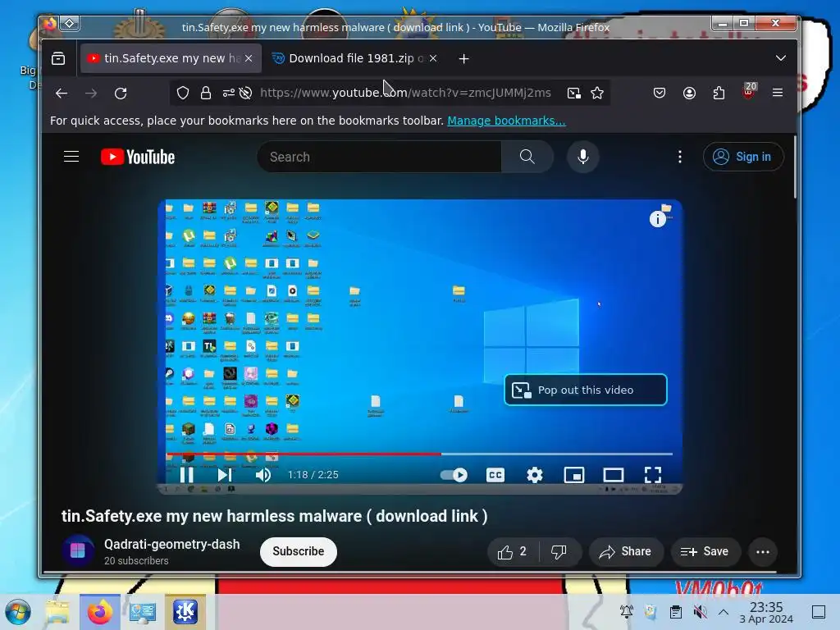The width and height of the screenshot is (840, 630).
Task: Click autoplay blocked icon in address bar
Action: click(245, 94)
